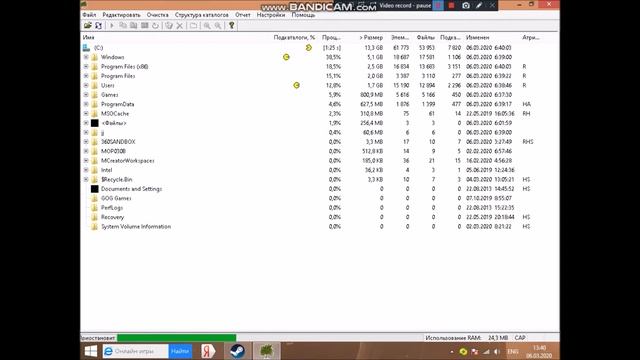Screen dimensions: 640x360
Task: Sort by the Подкаталоги, % column header
Action: (x=294, y=37)
